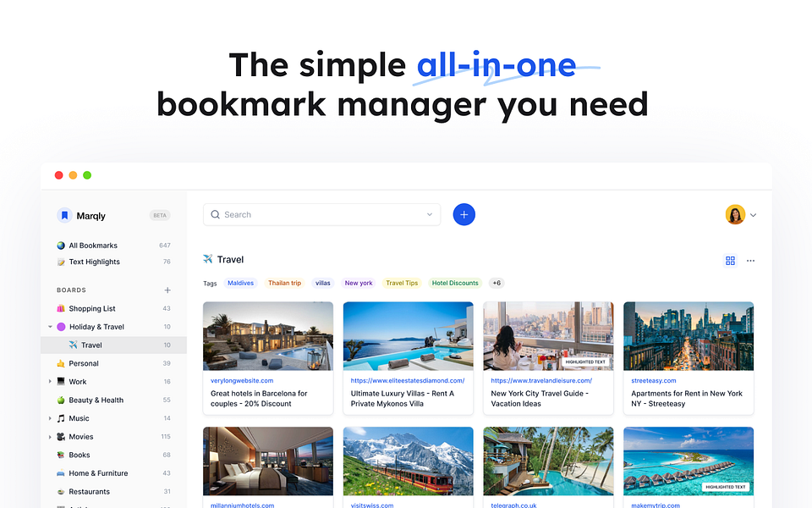Switch to grid view layout icon
The image size is (812, 508).
pos(730,261)
